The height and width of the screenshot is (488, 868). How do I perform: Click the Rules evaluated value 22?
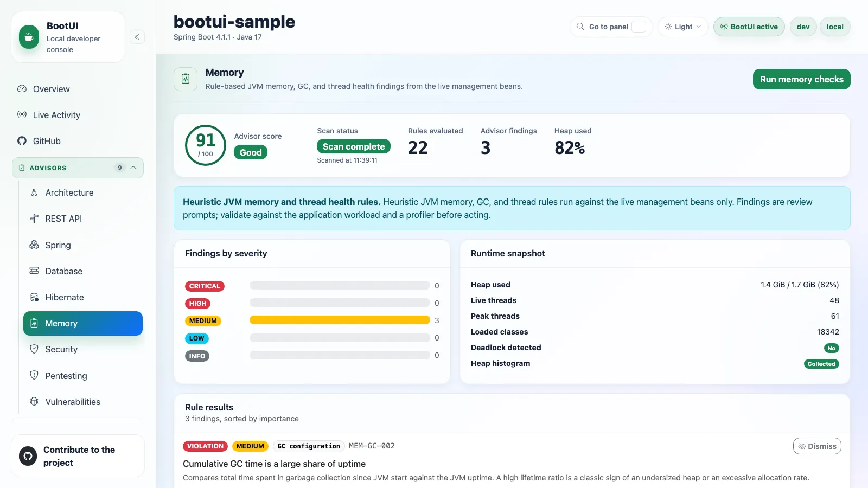point(418,147)
